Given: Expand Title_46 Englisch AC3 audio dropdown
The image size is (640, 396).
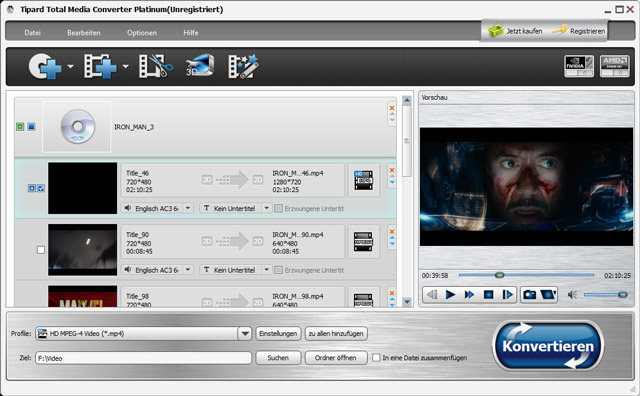Looking at the screenshot, I should pyautogui.click(x=188, y=208).
